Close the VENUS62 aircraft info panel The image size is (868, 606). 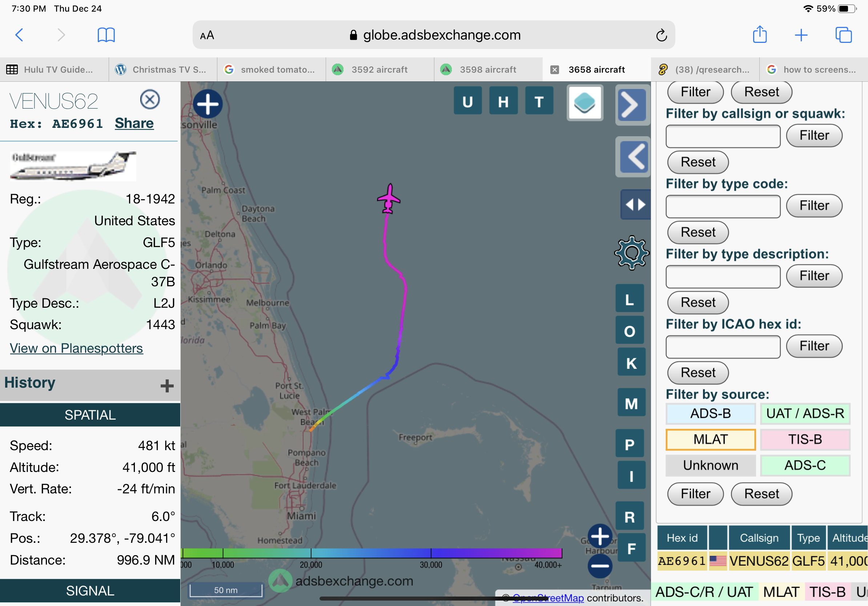(x=150, y=100)
